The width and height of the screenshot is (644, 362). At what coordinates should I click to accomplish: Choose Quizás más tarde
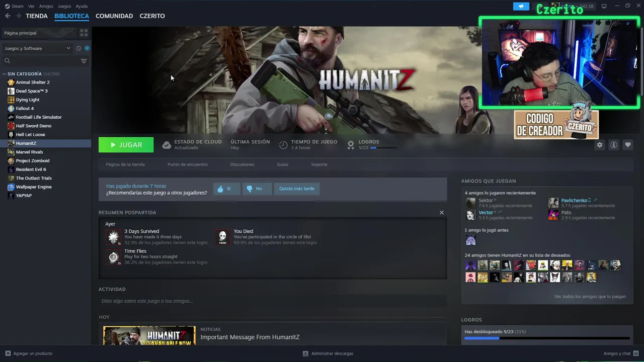pyautogui.click(x=297, y=189)
